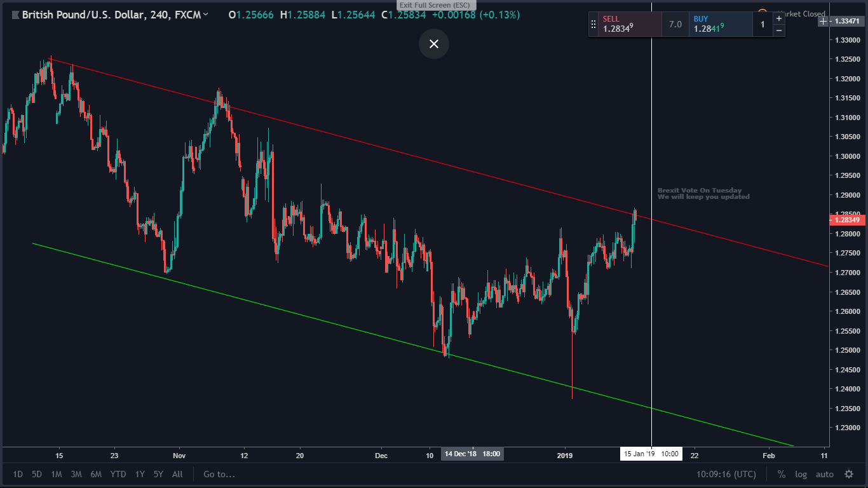Click the change value +0.00168 (+0.13%)
Image resolution: width=868 pixels, height=488 pixels.
click(x=475, y=14)
